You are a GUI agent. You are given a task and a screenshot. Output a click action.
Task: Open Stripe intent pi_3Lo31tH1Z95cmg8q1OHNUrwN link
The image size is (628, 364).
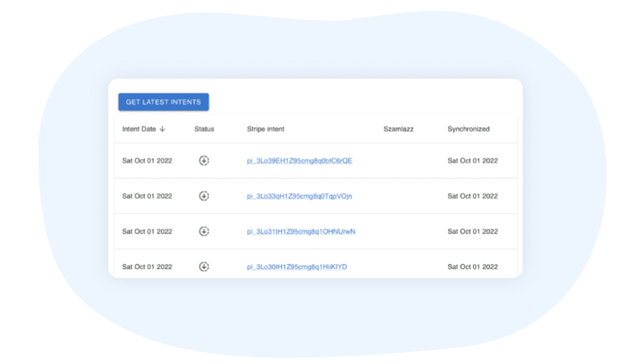(x=301, y=232)
